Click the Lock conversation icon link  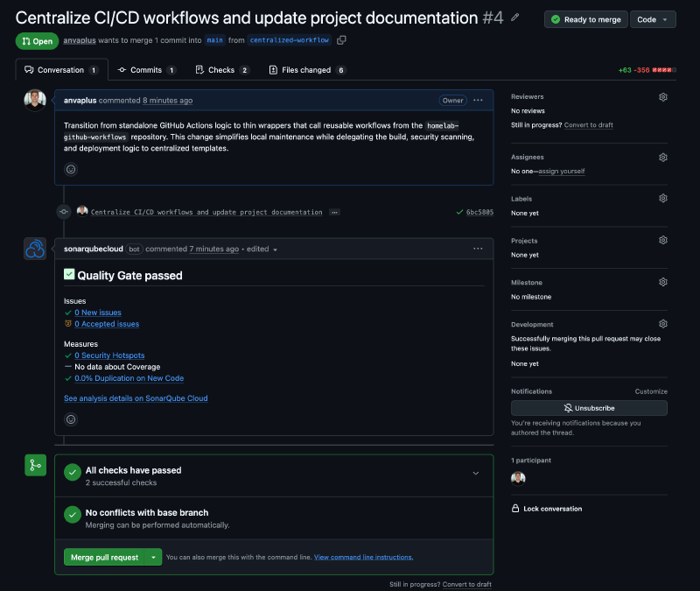516,509
